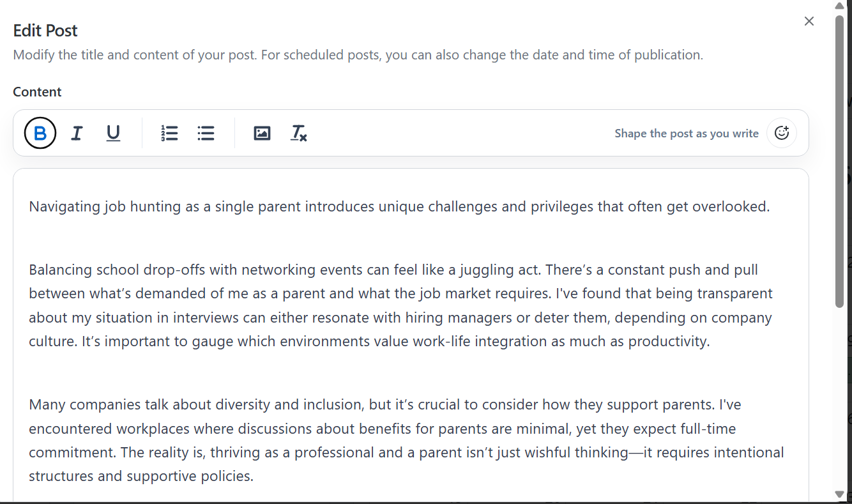This screenshot has width=852, height=504.
Task: Close the Edit Post dialog
Action: pos(809,21)
